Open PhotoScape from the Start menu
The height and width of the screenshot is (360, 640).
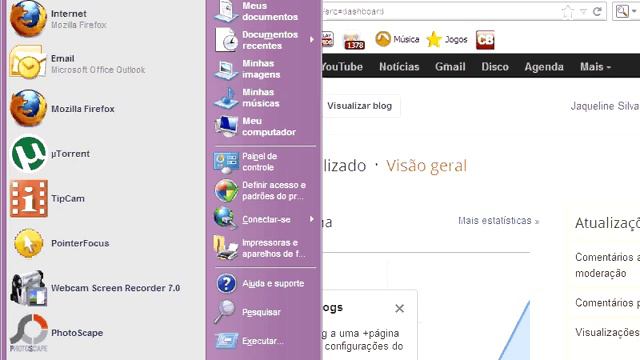pos(105,333)
